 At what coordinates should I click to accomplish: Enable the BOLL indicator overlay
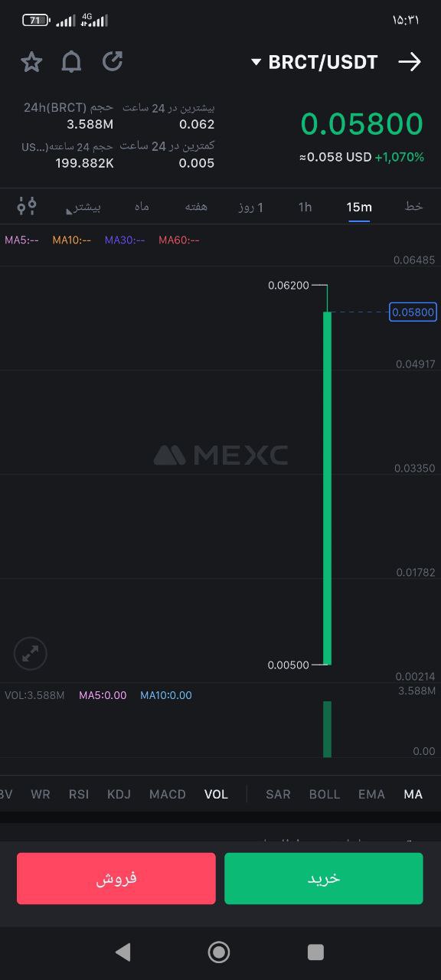pos(325,794)
